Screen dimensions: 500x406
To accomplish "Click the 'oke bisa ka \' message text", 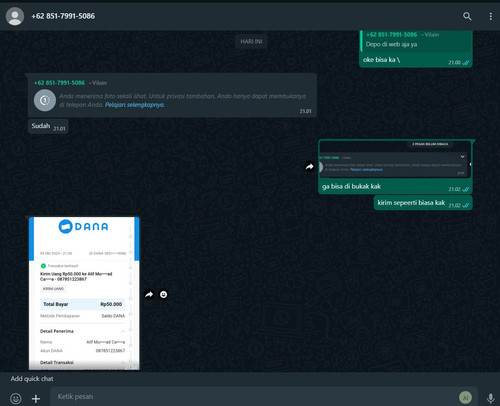I will tap(381, 60).
